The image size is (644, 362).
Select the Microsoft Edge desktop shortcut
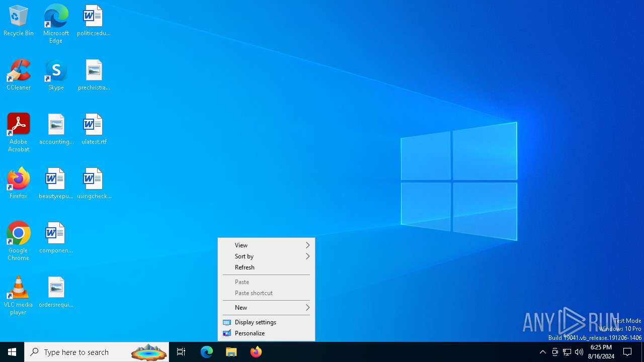(56, 24)
